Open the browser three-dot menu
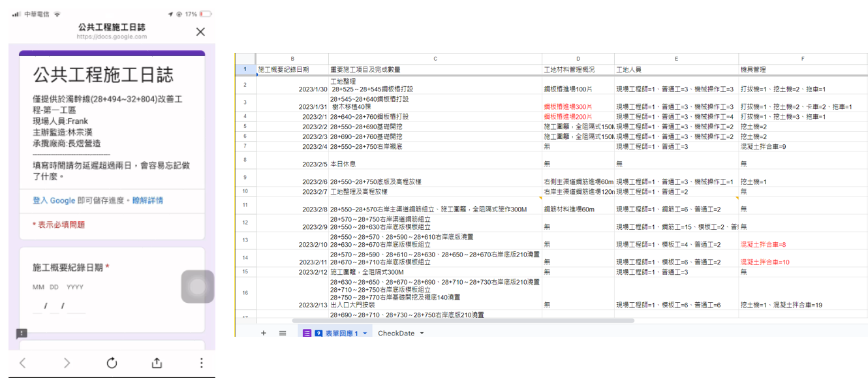Screen dimensions: 868x389 click(201, 363)
